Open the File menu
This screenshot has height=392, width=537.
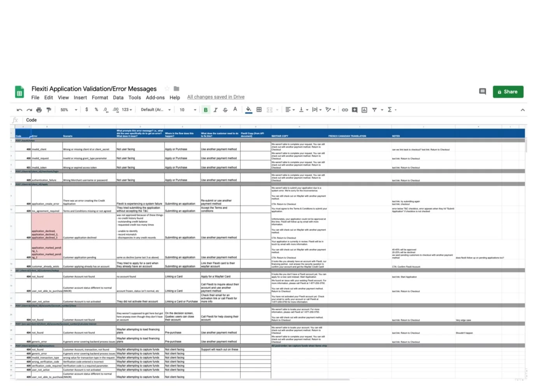pyautogui.click(x=35, y=98)
